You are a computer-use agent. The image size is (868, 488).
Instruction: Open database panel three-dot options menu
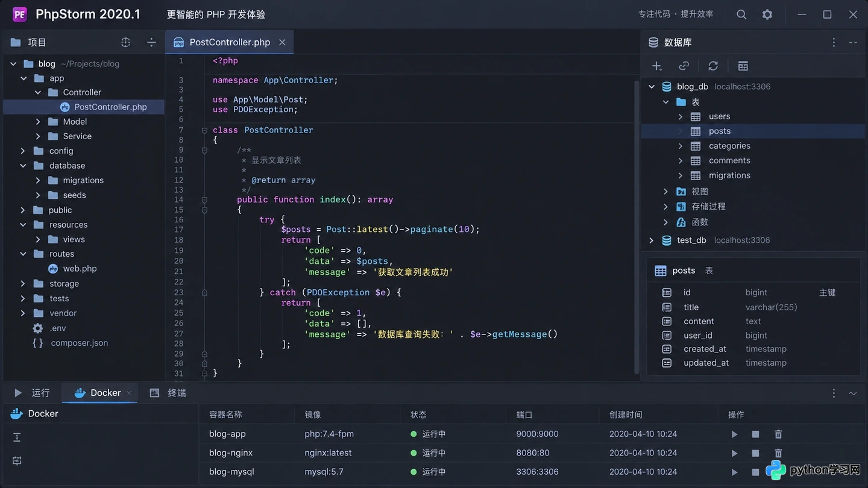click(x=834, y=42)
